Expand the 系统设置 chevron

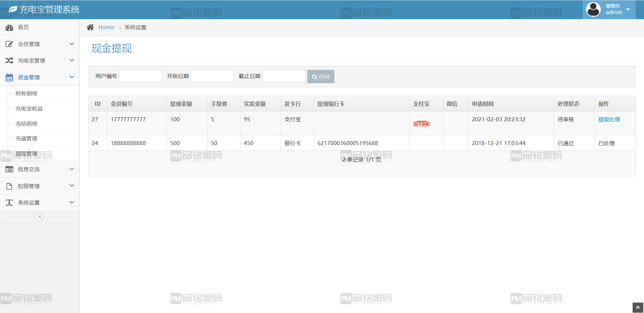coord(71,203)
